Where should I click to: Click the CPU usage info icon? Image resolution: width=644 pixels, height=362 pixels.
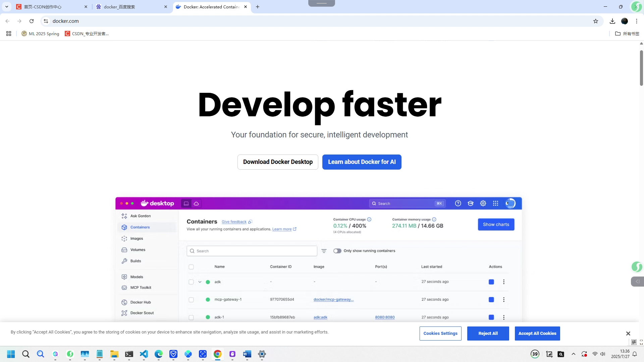pos(369,220)
